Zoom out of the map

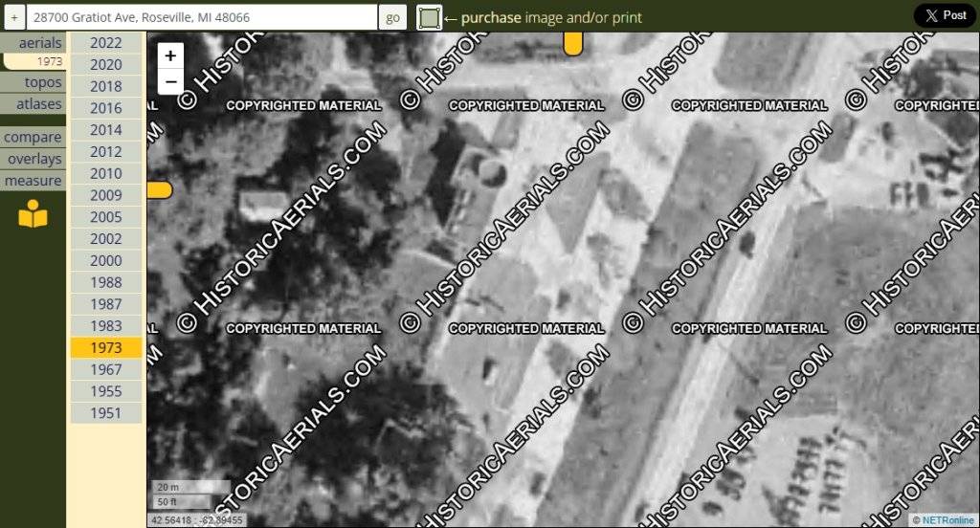tap(170, 81)
